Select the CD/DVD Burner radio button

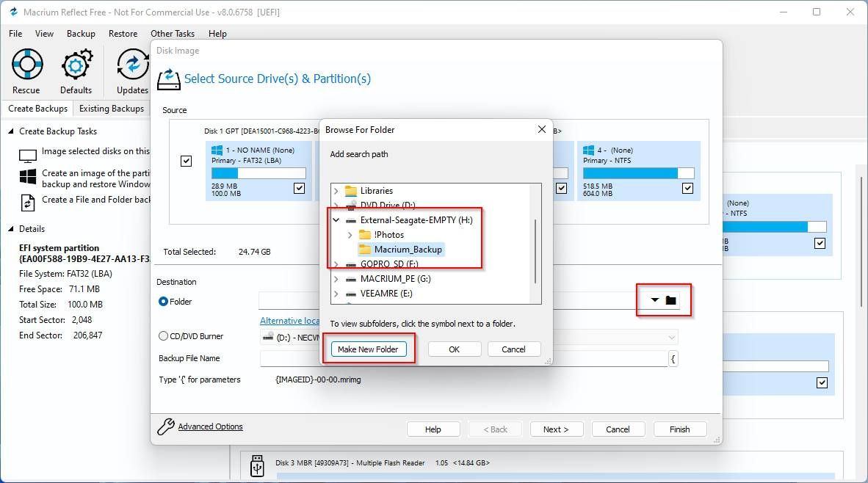point(163,336)
